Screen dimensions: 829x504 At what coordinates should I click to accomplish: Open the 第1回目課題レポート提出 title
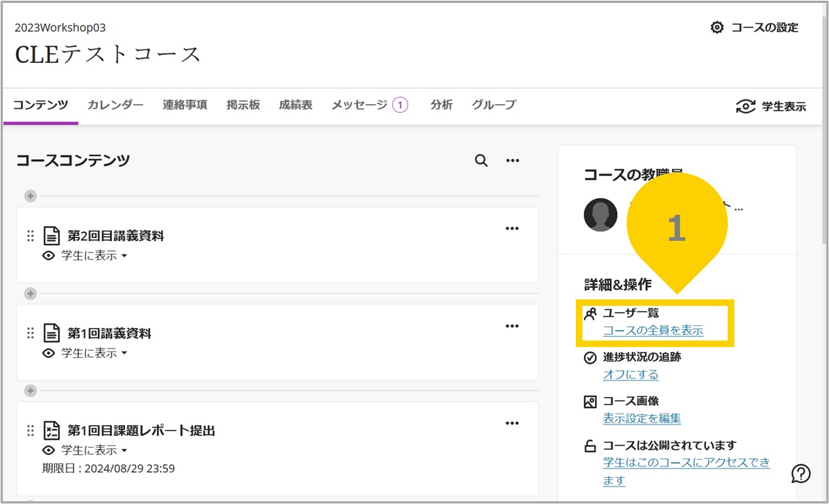(141, 430)
